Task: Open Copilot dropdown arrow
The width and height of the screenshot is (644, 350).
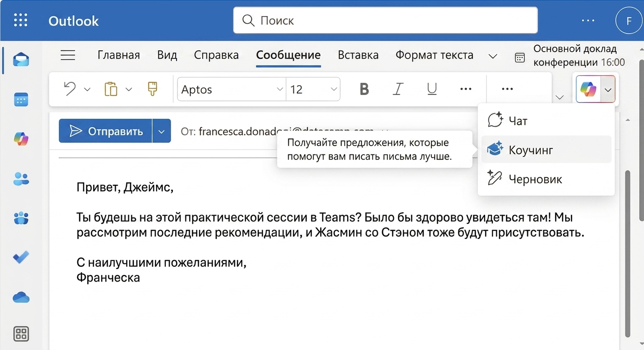Action: click(x=608, y=89)
